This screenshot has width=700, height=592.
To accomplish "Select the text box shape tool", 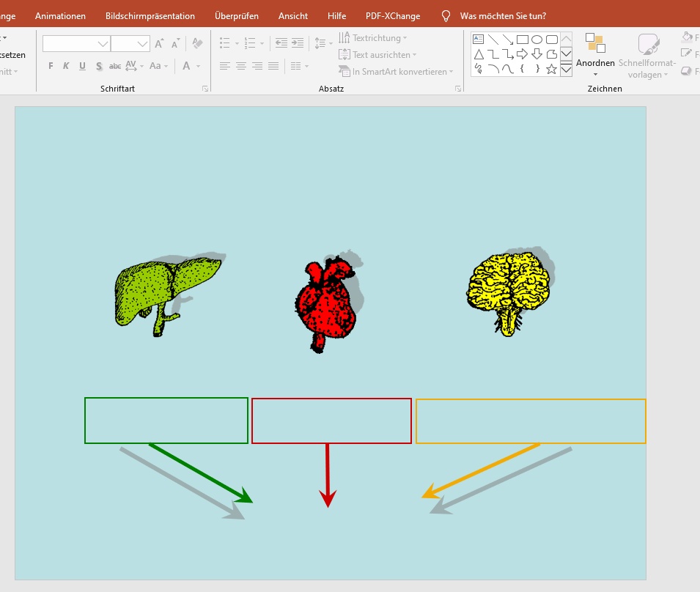I will [x=478, y=40].
